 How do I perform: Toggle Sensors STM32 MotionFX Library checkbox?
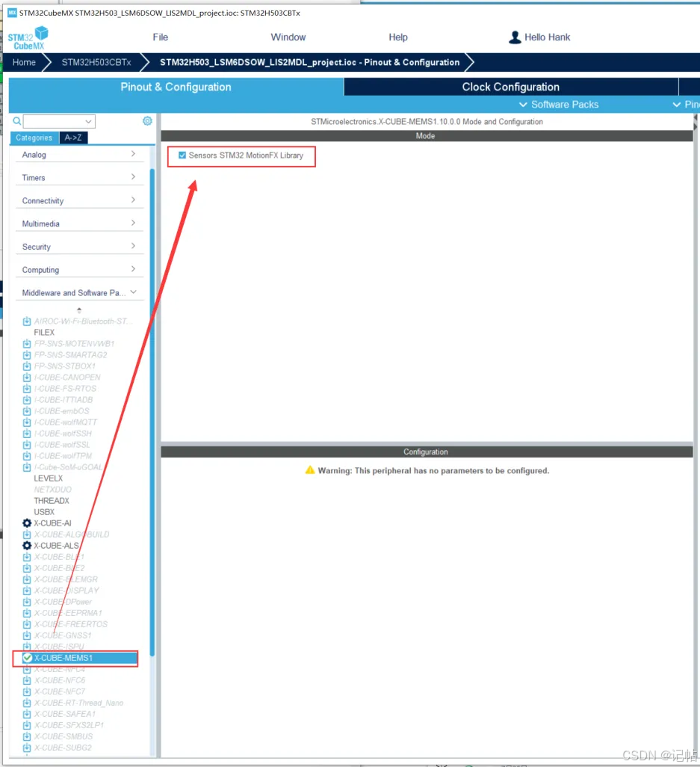pos(182,155)
